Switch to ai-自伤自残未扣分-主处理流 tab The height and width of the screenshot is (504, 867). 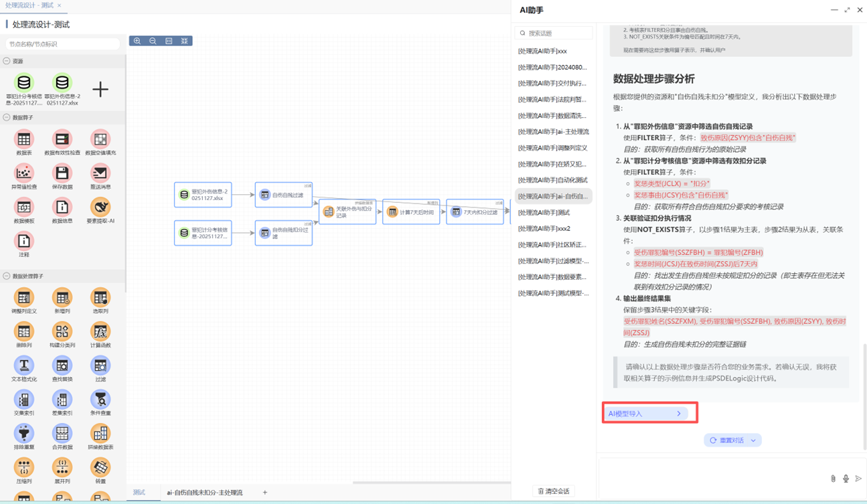click(205, 493)
